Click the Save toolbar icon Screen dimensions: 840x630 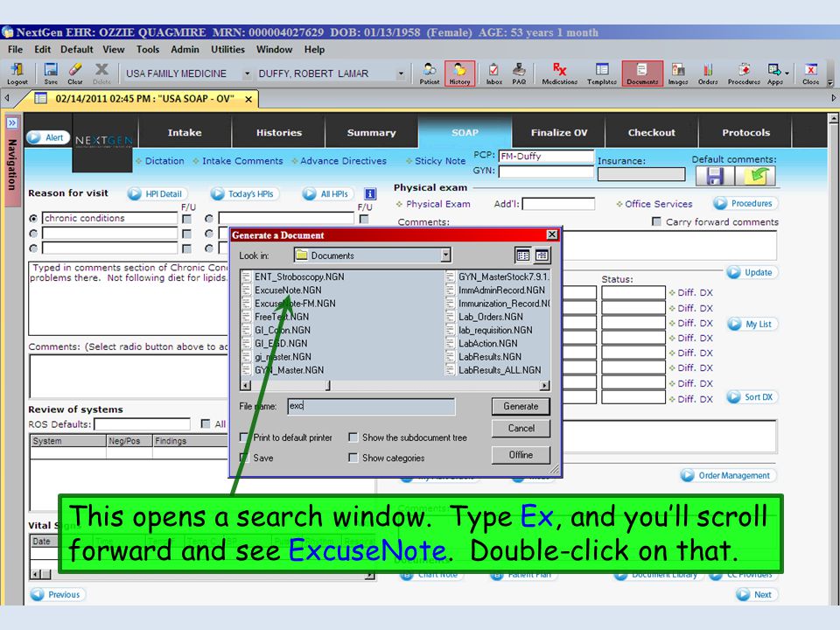51,73
